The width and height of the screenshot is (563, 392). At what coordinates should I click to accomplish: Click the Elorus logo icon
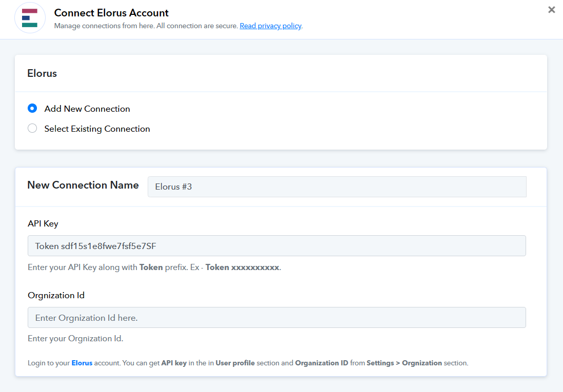pos(30,18)
